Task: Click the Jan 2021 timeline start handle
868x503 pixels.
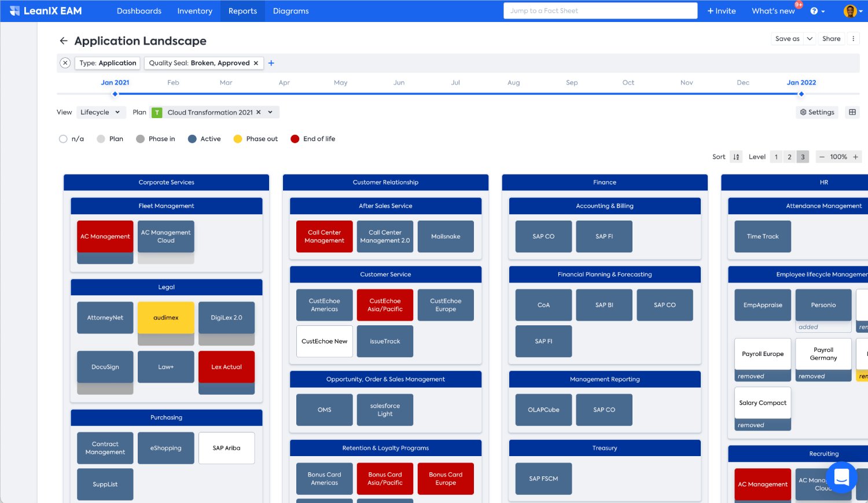Action: coord(115,94)
